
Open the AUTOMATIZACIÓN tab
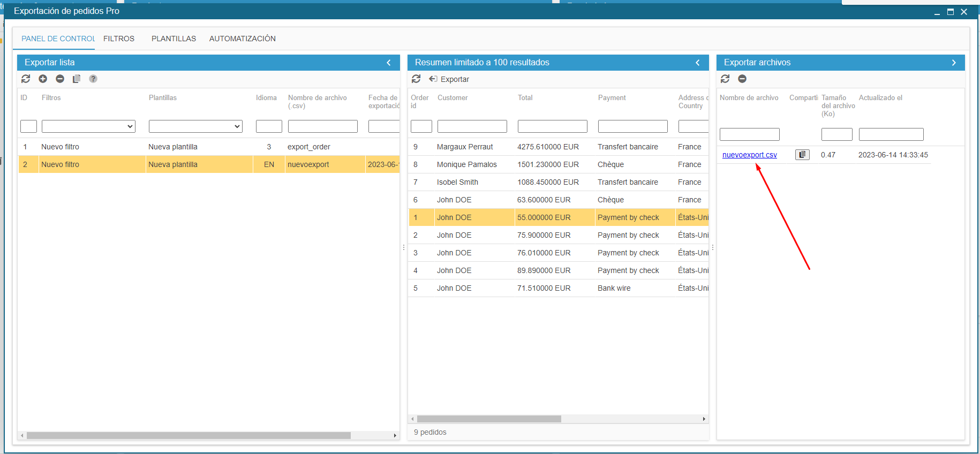242,39
